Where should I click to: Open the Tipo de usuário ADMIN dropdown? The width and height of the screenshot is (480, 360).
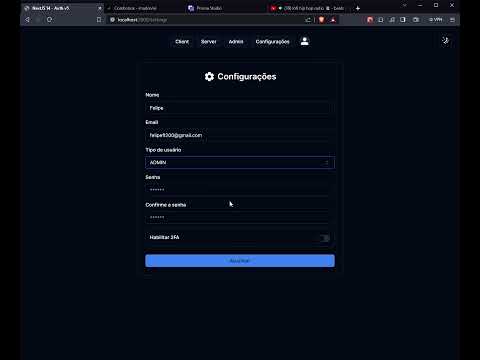point(240,163)
